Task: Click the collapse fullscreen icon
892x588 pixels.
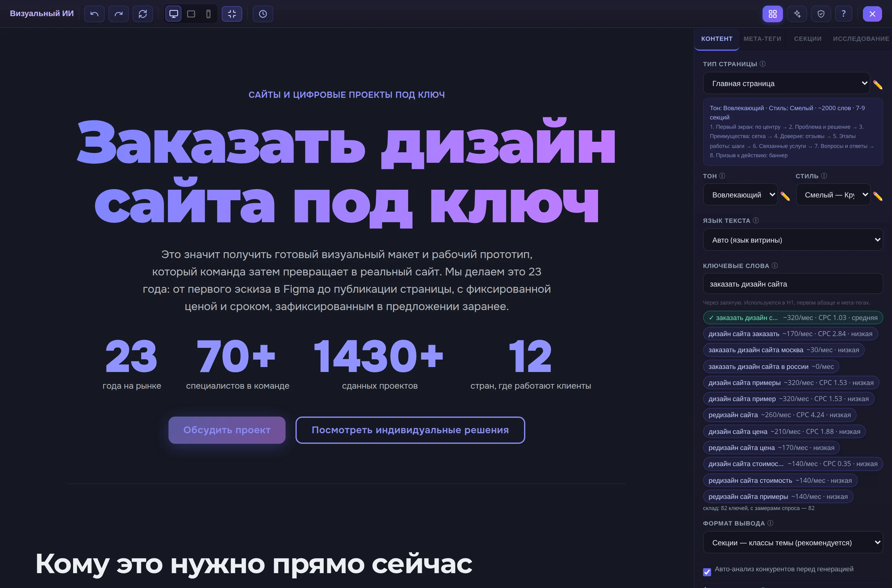Action: (x=232, y=14)
